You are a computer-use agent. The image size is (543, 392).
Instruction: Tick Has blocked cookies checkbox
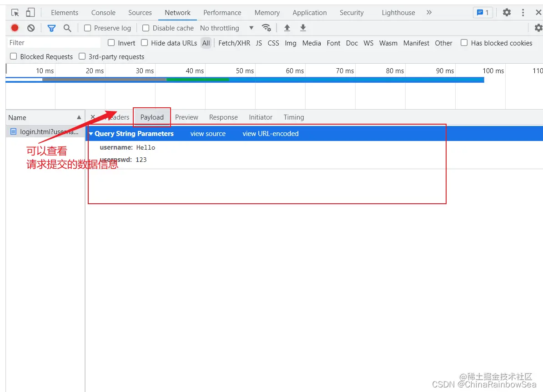[x=464, y=43]
